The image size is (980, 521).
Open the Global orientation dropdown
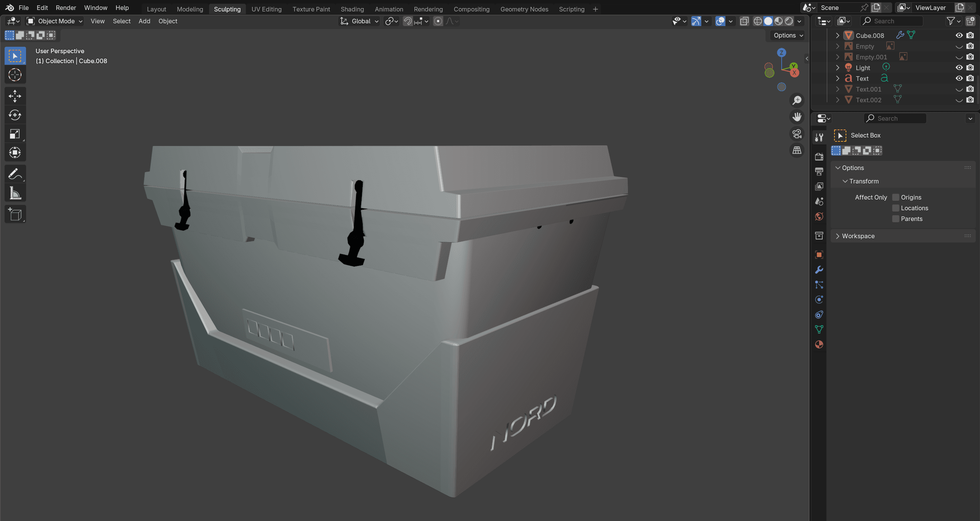[359, 21]
